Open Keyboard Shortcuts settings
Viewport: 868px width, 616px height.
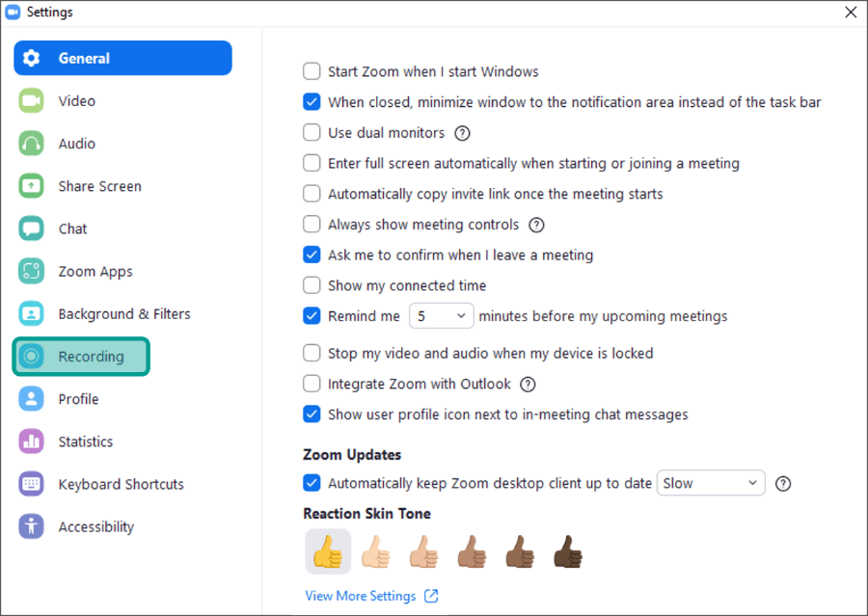point(121,484)
